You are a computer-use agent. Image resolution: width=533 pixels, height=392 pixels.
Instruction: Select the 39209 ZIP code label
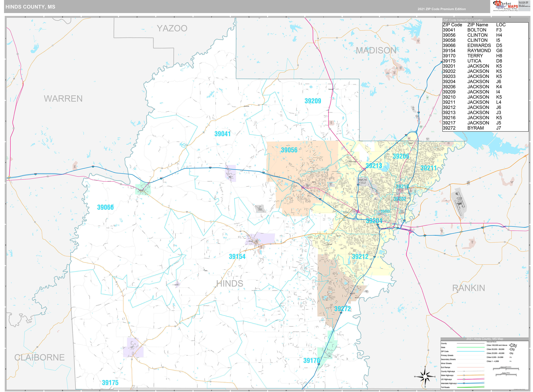(313, 101)
